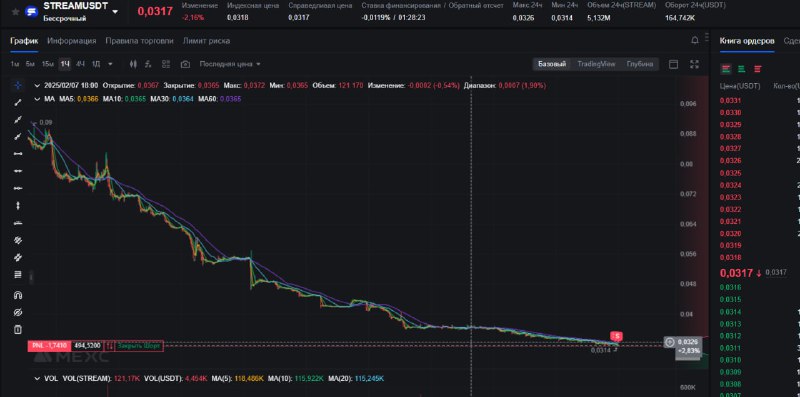Click the Цена(USDT) column header

740,86
